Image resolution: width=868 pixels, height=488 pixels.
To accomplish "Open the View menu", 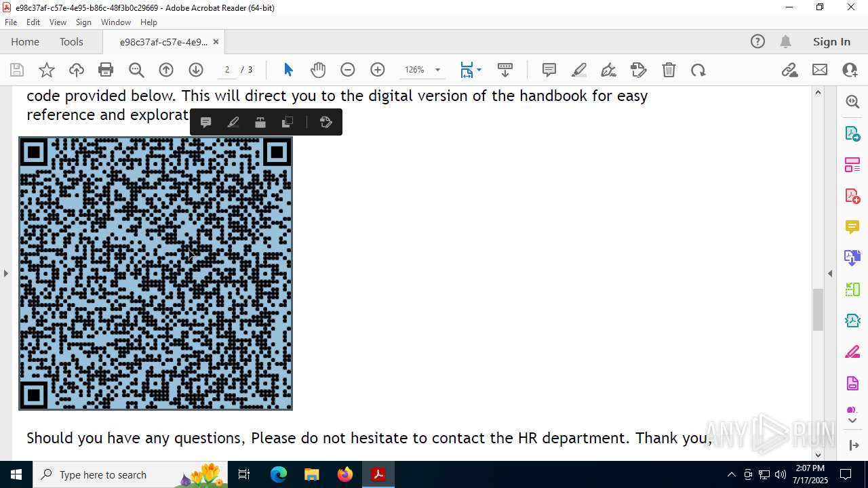I will coord(58,22).
